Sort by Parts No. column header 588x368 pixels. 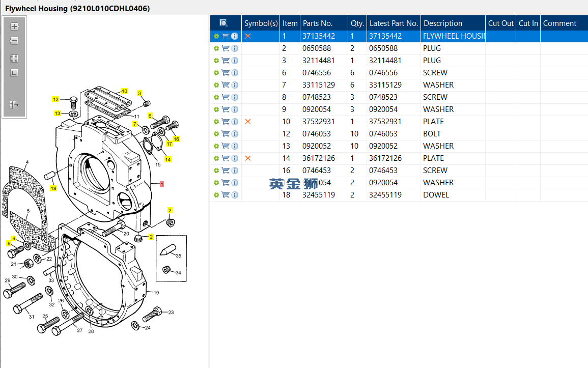(x=324, y=23)
